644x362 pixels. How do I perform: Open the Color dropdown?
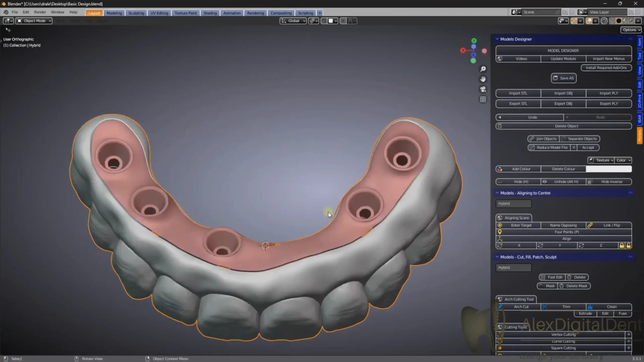tap(623, 160)
